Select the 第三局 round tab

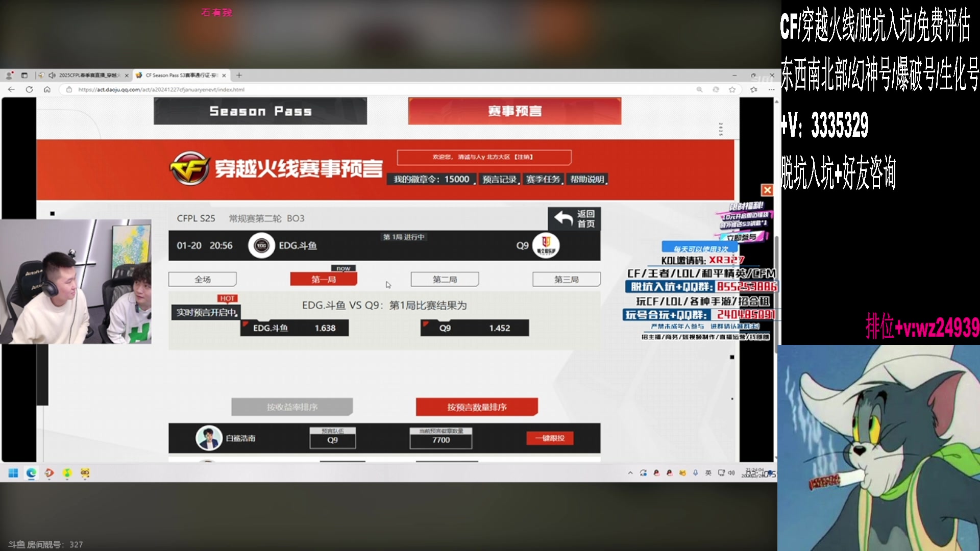pyautogui.click(x=567, y=280)
